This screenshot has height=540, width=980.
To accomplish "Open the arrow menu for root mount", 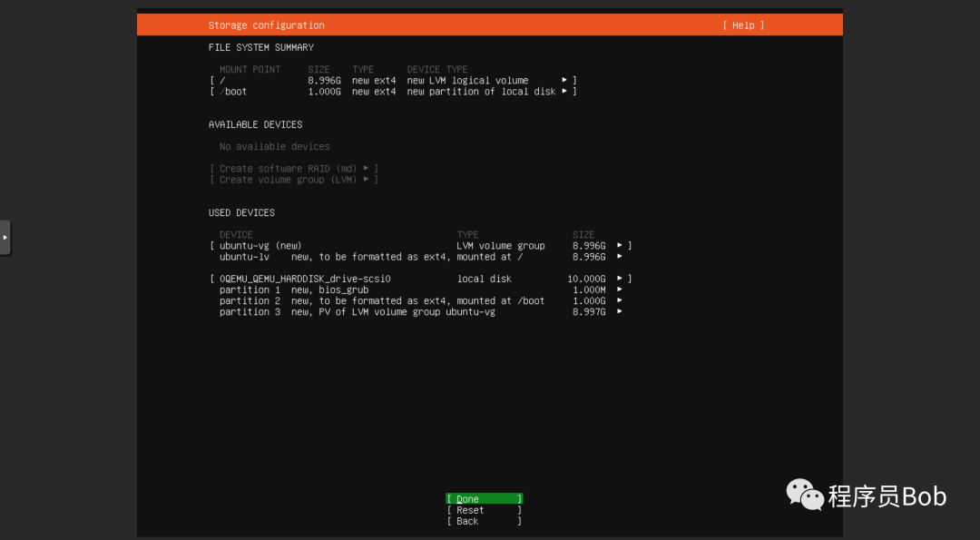I will click(x=564, y=80).
